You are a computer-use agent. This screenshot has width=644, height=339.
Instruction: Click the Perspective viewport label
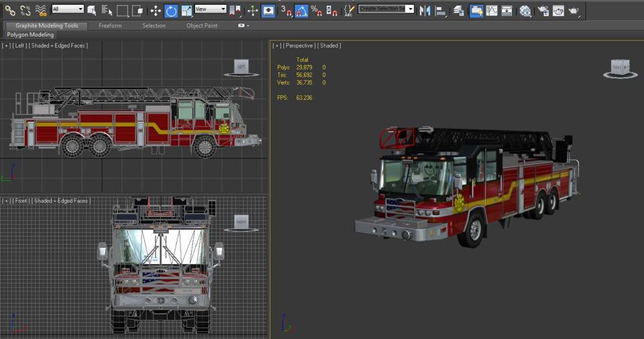[x=299, y=46]
